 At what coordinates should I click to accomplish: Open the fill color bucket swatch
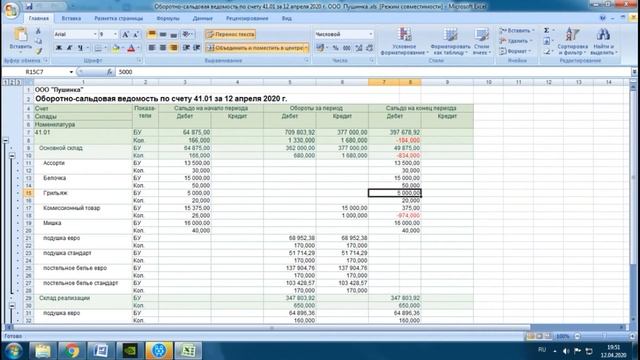coord(116,48)
